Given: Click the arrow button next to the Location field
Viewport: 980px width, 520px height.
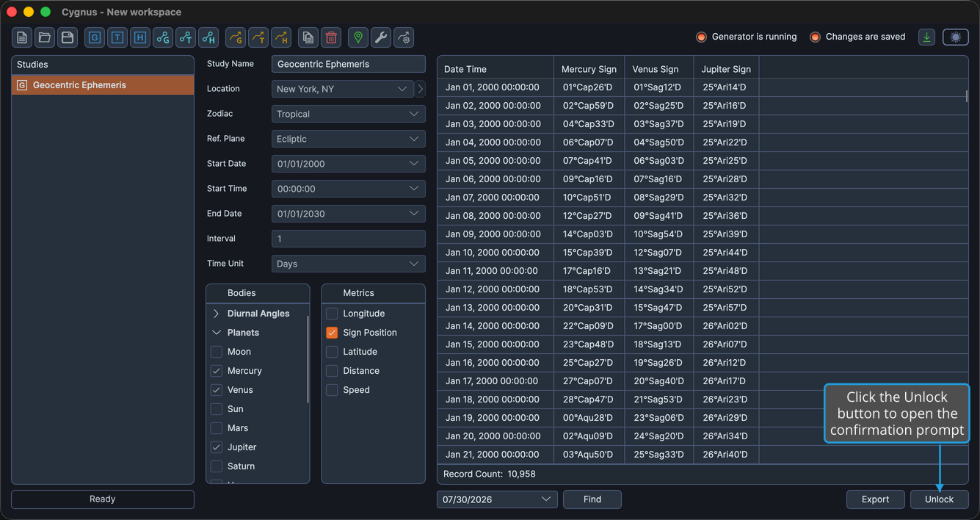Looking at the screenshot, I should [421, 89].
